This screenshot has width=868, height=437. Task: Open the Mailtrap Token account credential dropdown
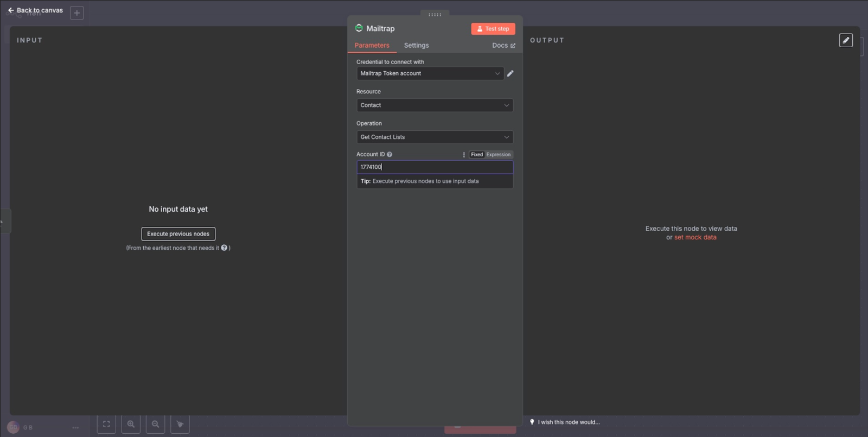coord(430,73)
